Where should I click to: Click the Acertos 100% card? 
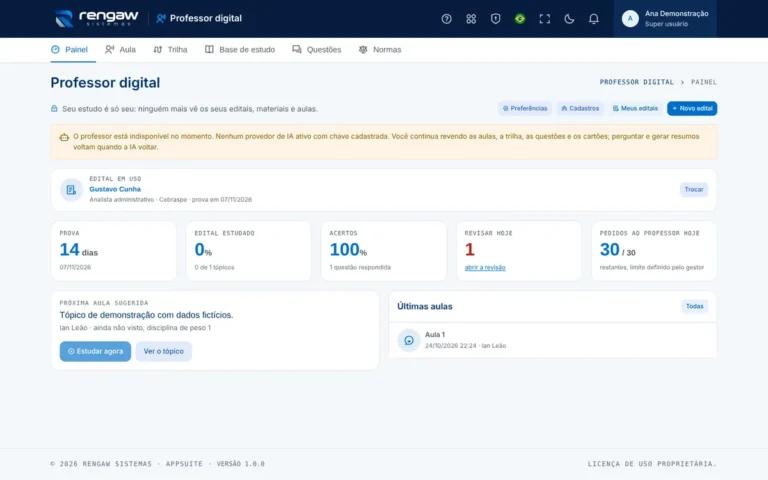pos(384,251)
